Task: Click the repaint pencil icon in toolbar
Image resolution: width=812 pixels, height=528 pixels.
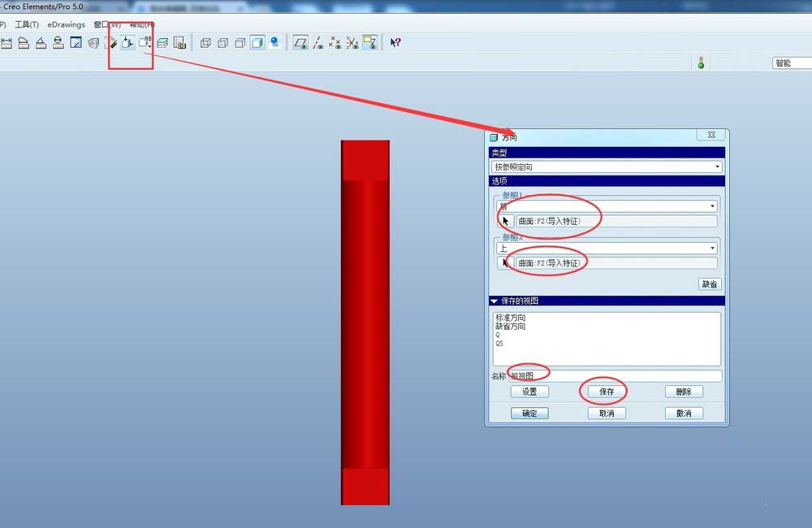Action: pos(111,43)
